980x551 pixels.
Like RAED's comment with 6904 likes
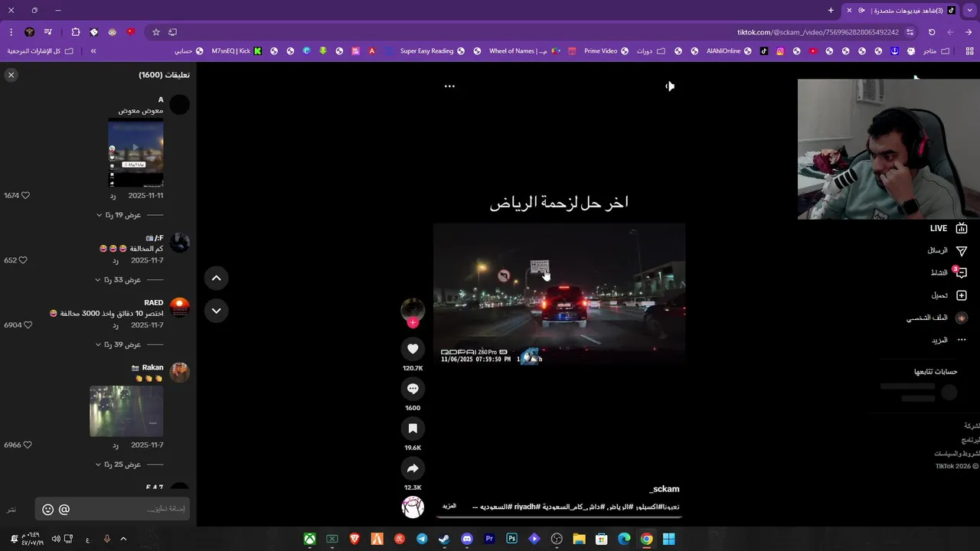click(28, 325)
